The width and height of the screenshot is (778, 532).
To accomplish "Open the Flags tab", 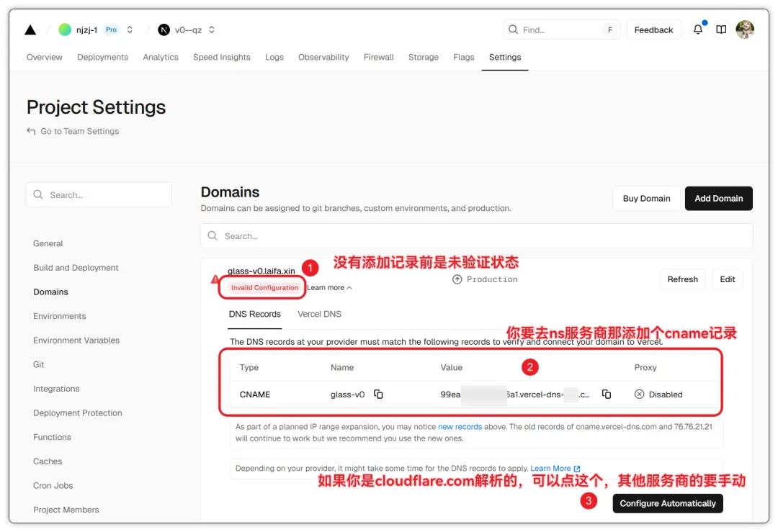I will pos(463,57).
